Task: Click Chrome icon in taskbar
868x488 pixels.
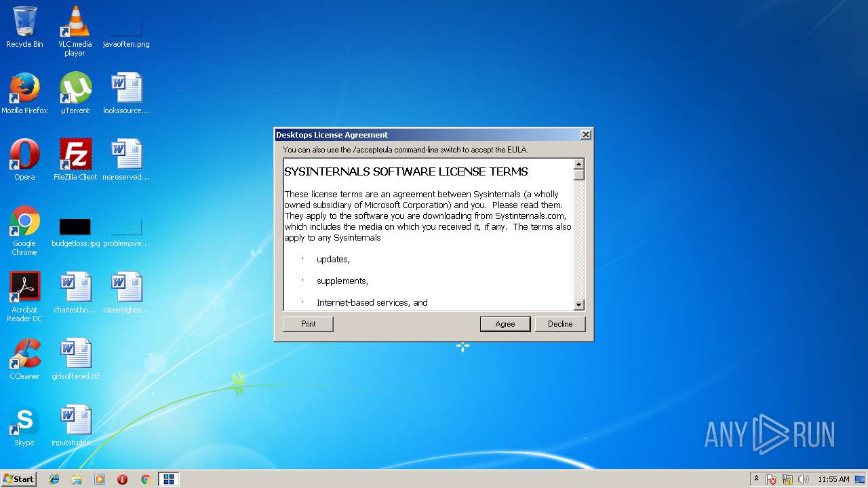Action: [x=145, y=479]
